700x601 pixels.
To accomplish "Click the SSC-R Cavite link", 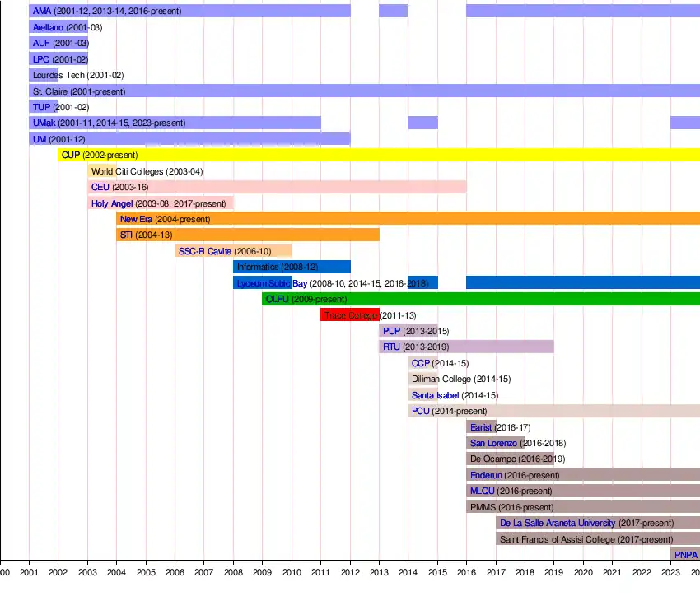I will (x=205, y=251).
